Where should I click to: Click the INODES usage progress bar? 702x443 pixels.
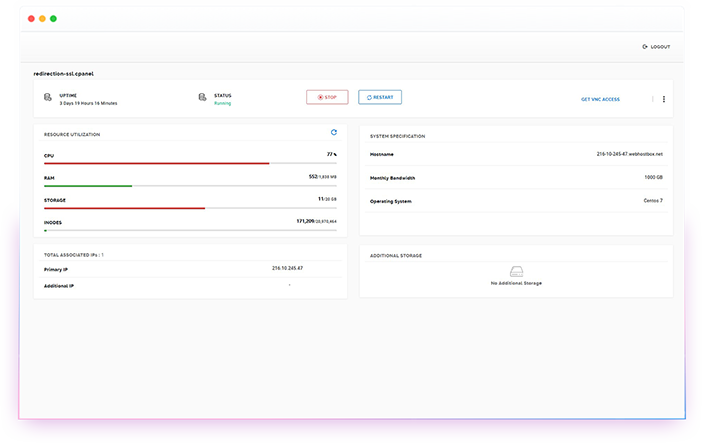click(190, 231)
